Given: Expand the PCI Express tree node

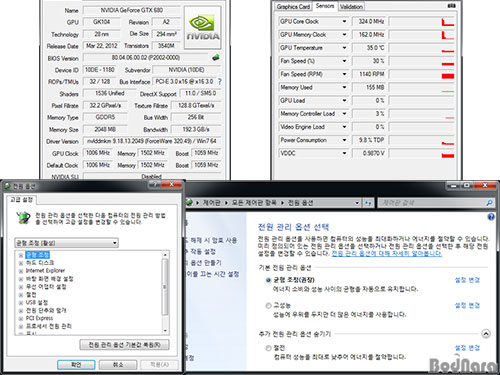Looking at the screenshot, I should pos(21,319).
